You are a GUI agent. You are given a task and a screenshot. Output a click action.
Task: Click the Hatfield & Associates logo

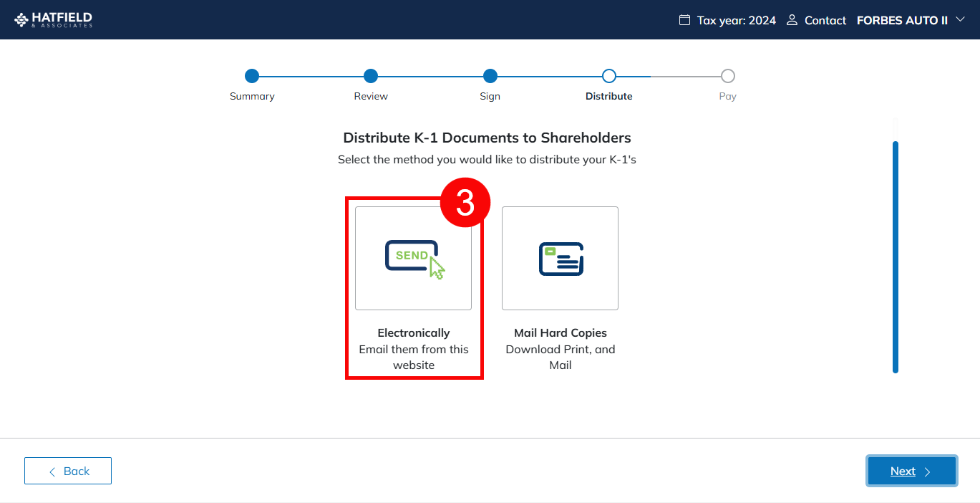click(54, 20)
